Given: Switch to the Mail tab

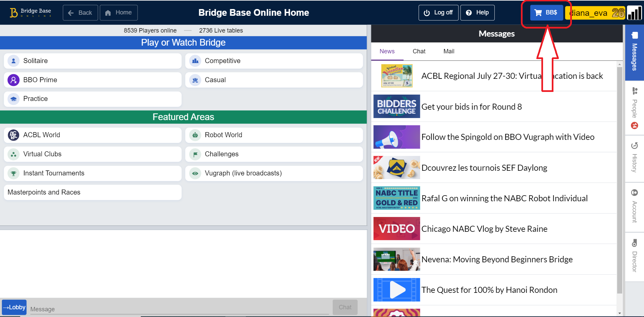Looking at the screenshot, I should [448, 51].
